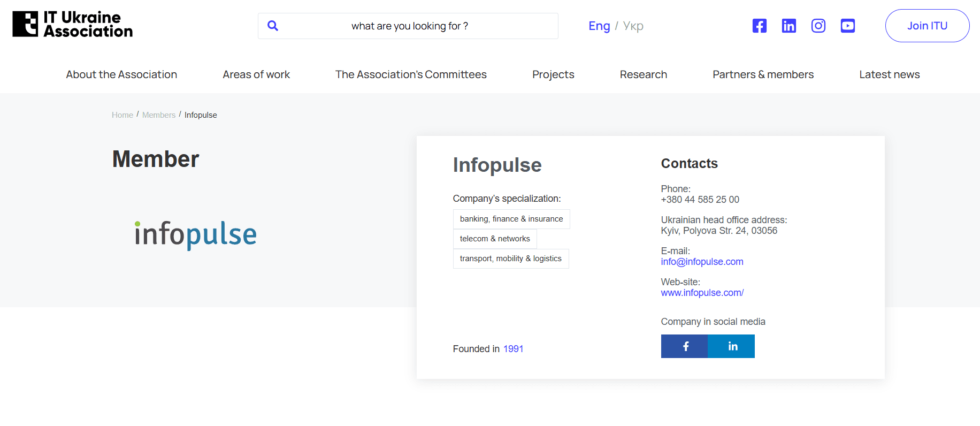This screenshot has height=426, width=980.
Task: Select the 'banking, finance & insurance' tag
Action: tap(511, 219)
